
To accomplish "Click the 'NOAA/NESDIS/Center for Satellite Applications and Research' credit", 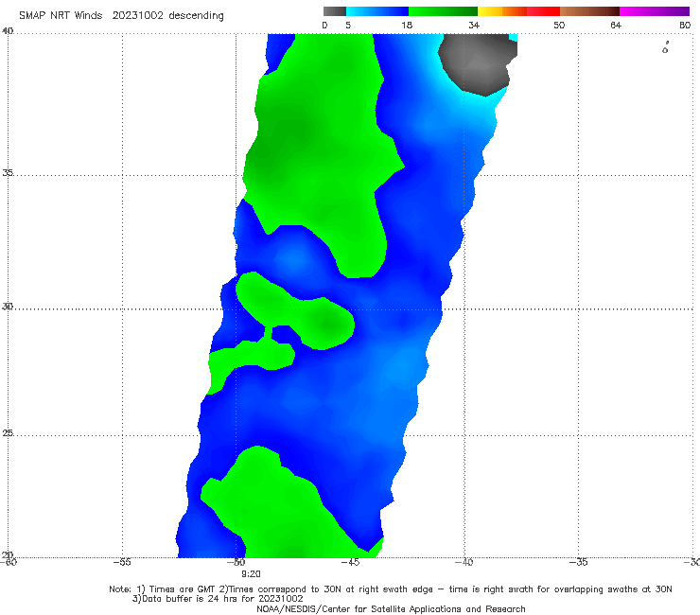I will point(391,609).
